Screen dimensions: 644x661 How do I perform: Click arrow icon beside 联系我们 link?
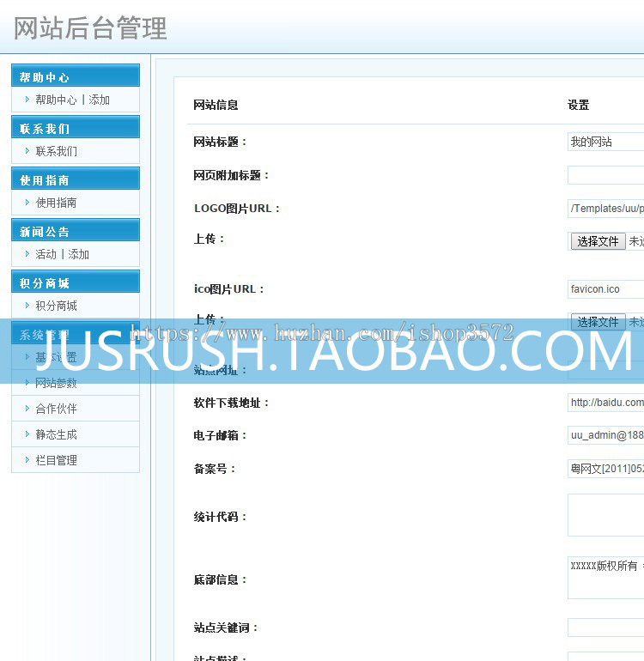pyautogui.click(x=27, y=151)
